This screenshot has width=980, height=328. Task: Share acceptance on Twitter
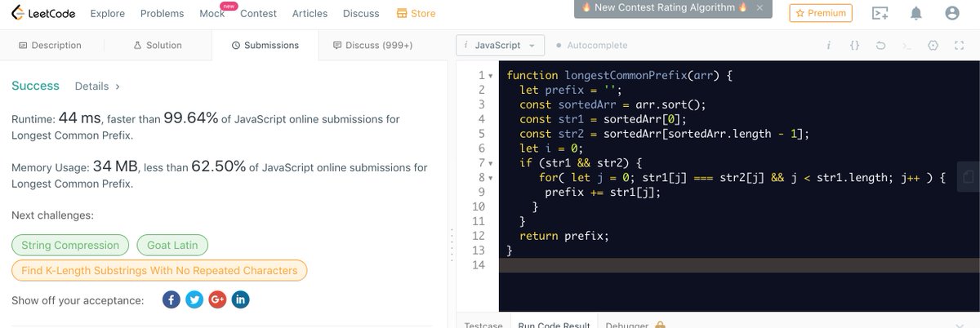[x=194, y=299]
